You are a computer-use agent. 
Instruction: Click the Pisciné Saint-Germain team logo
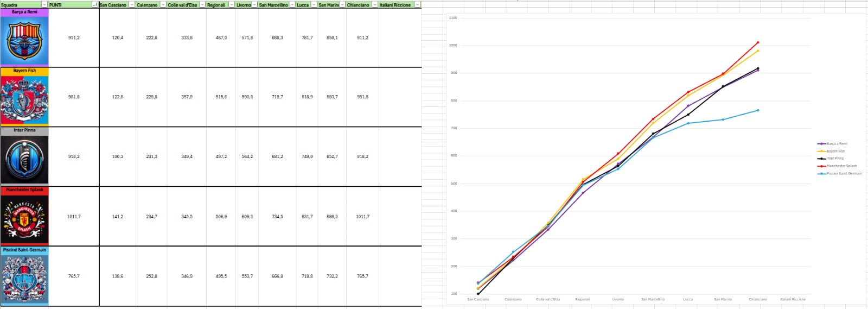pos(24,279)
